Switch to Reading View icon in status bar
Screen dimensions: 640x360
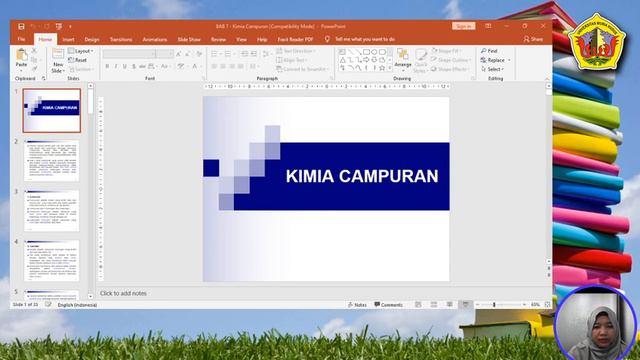point(449,305)
